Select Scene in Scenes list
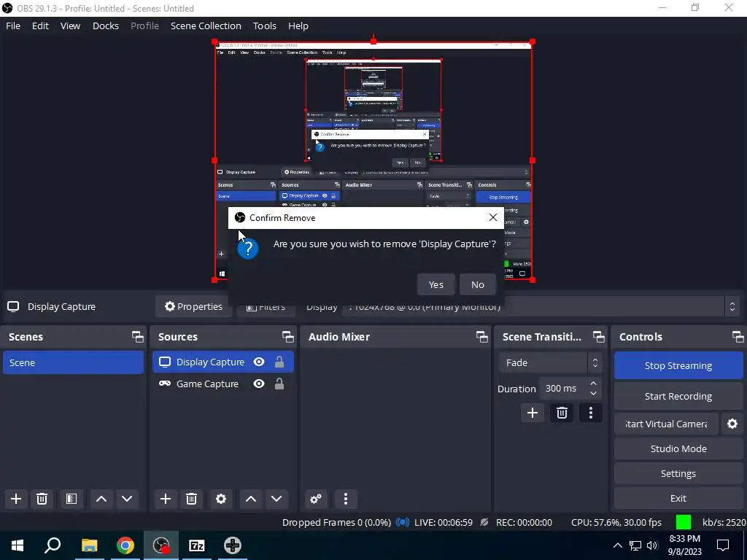This screenshot has width=747, height=560. pos(74,362)
